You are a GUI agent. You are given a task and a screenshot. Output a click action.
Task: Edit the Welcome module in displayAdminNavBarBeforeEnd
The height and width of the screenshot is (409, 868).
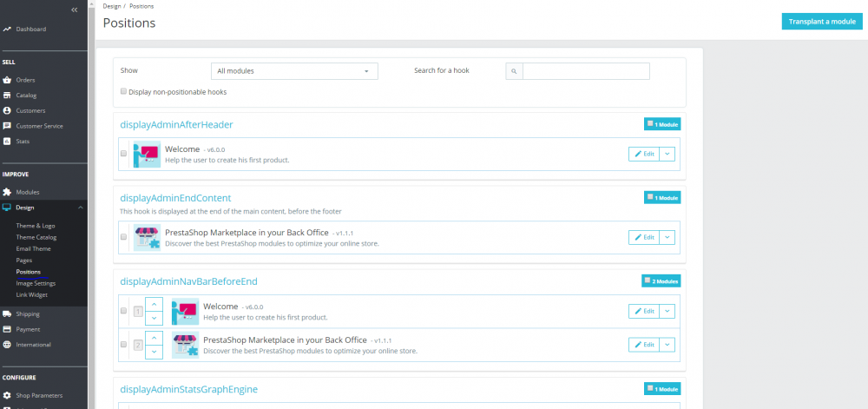(644, 311)
